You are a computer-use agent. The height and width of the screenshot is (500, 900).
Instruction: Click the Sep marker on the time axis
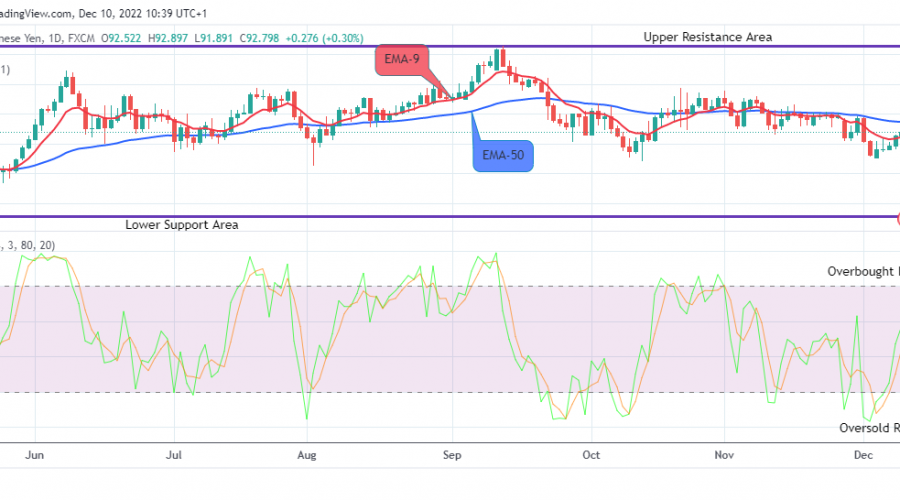[451, 454]
